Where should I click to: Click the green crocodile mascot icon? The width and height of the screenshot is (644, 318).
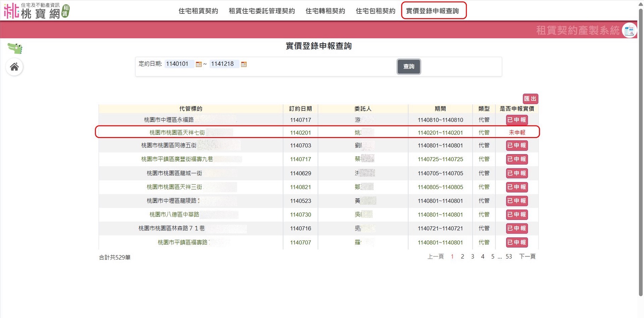[x=15, y=48]
